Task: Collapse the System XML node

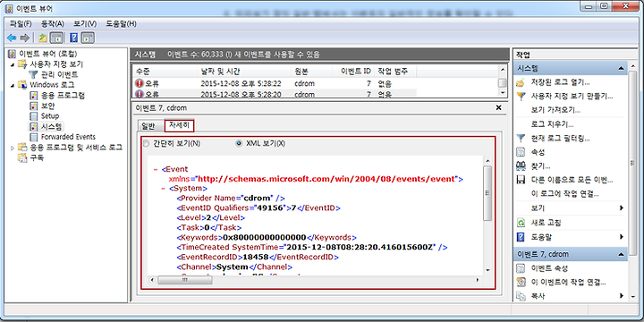Action: (x=163, y=189)
